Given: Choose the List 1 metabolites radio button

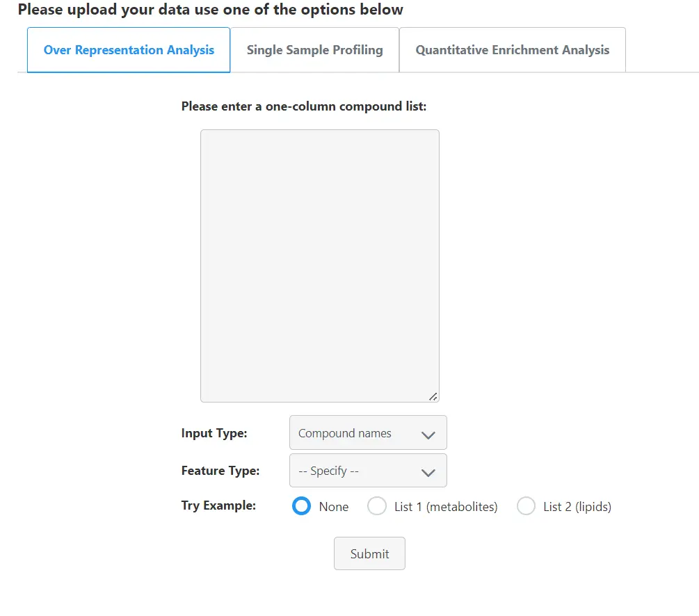Looking at the screenshot, I should tap(377, 506).
